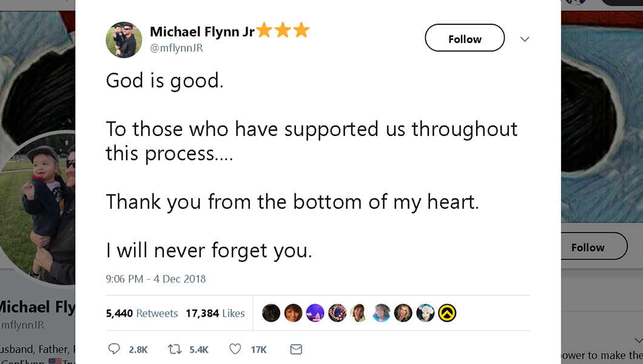View the 5,440 Retweets list

(142, 314)
